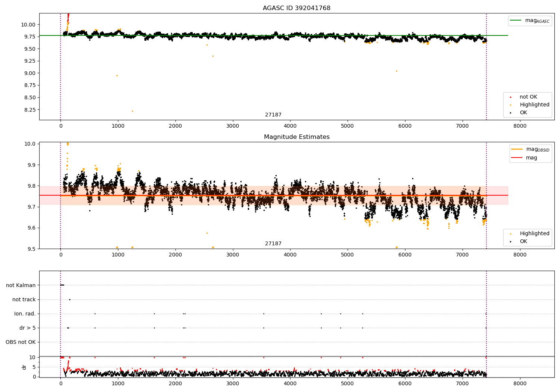The image size is (560, 392).
Task: Click the 9.50 y-axis tick of the top plot
Action: pos(29,49)
